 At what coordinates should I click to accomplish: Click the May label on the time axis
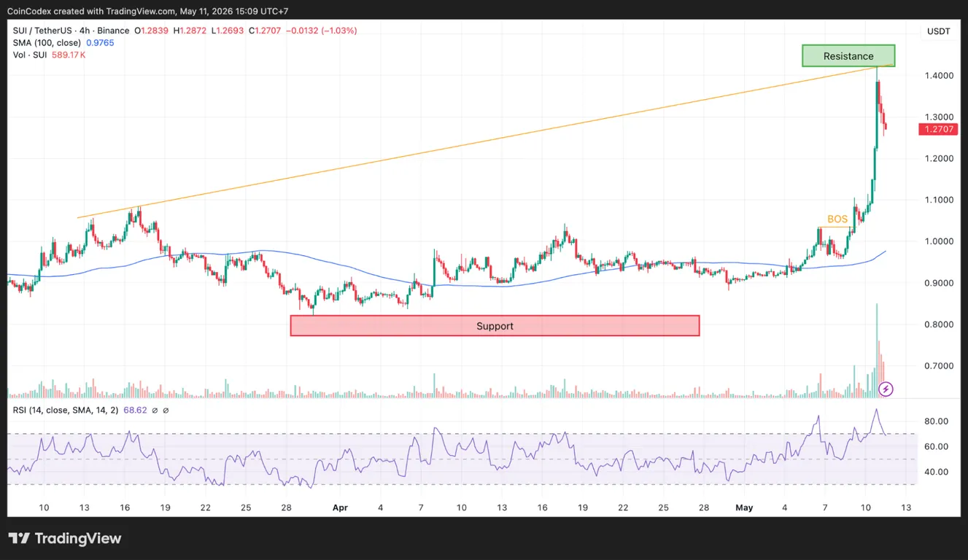744,507
